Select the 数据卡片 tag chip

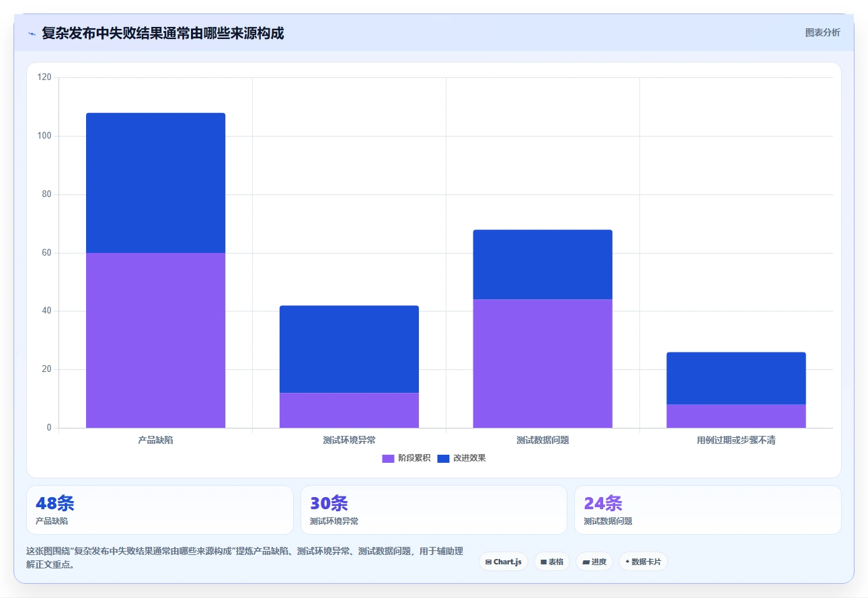643,562
